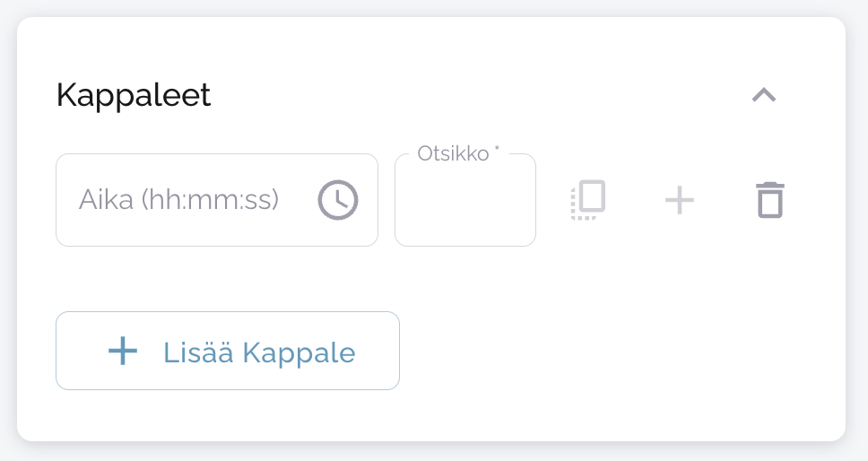Select the Otsikko floating label
868x461 pixels.
(453, 154)
